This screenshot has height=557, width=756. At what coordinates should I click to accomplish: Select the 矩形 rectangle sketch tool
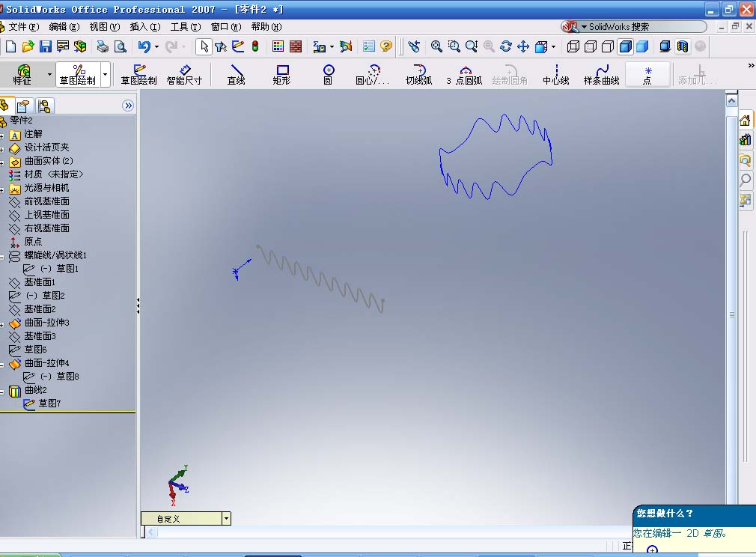pos(282,75)
